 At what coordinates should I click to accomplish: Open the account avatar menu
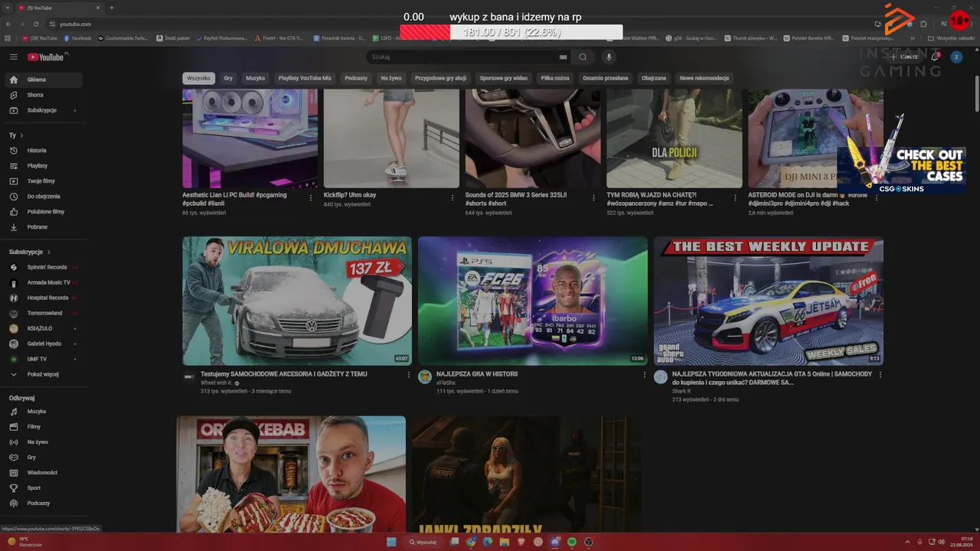956,57
